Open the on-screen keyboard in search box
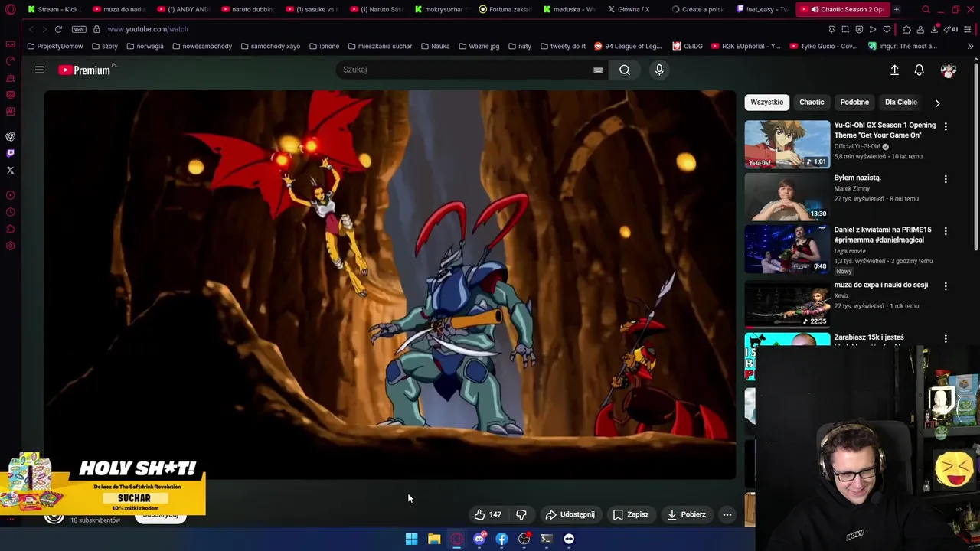Viewport: 980px width, 551px height. click(x=598, y=70)
